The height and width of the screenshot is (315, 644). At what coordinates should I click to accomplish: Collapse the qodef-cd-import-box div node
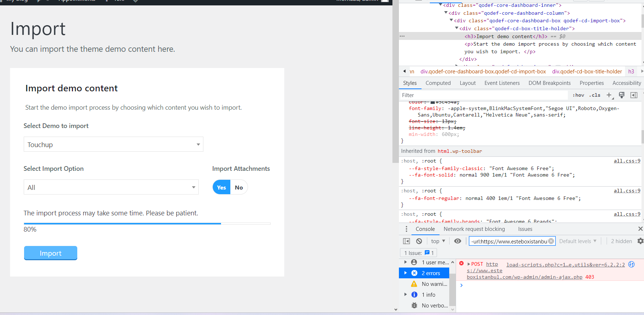click(x=451, y=20)
